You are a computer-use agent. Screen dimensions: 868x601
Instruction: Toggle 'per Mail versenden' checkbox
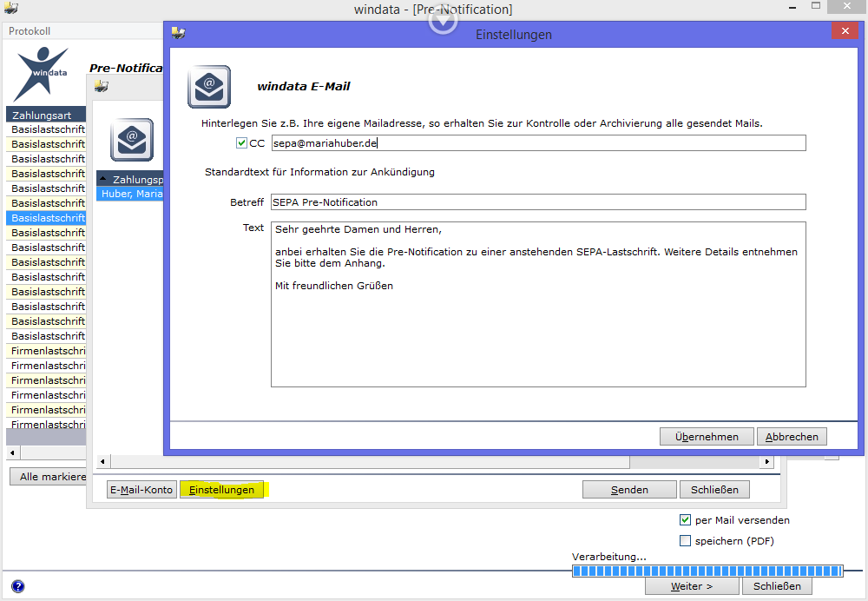[x=685, y=520]
